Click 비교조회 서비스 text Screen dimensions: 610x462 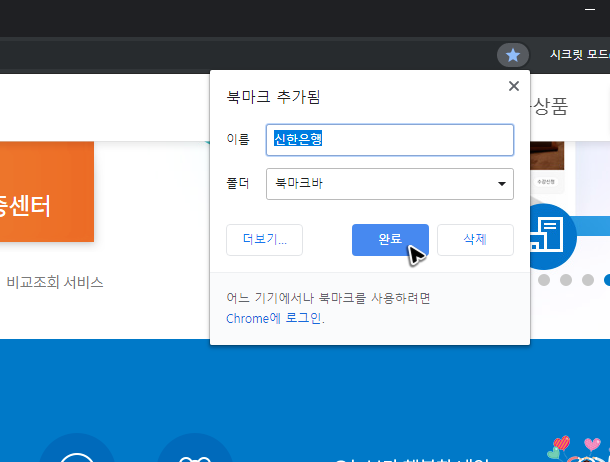(55, 282)
